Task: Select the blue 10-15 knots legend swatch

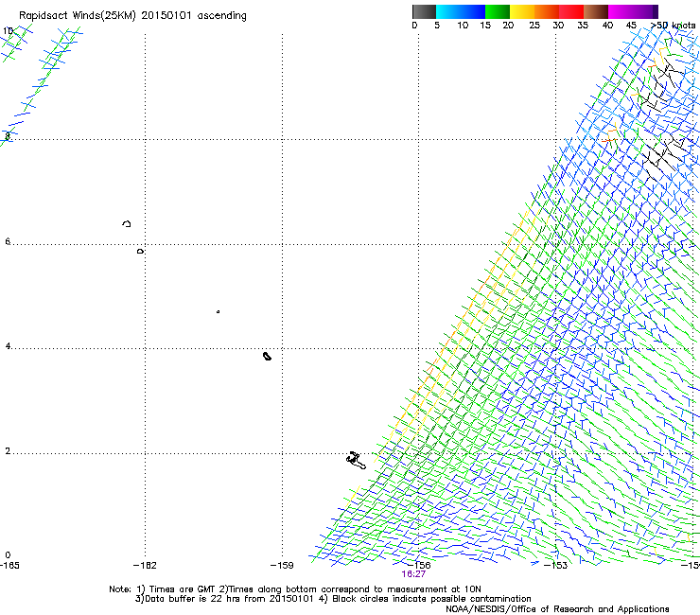Action: tap(472, 11)
